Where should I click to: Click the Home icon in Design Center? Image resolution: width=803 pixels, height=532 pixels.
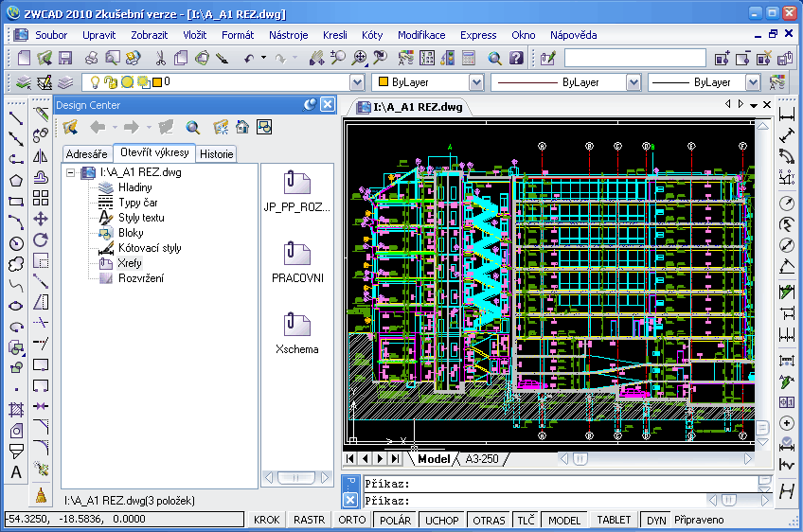pyautogui.click(x=242, y=127)
